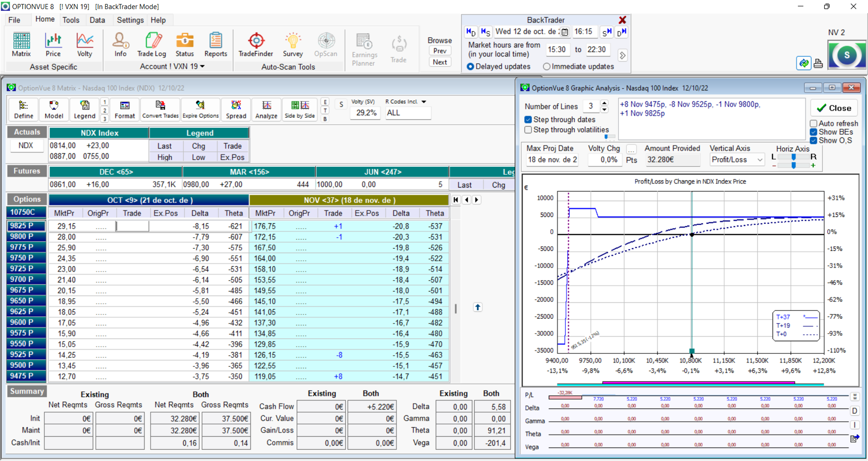
Task: Open the Price chart icon
Action: 53,45
